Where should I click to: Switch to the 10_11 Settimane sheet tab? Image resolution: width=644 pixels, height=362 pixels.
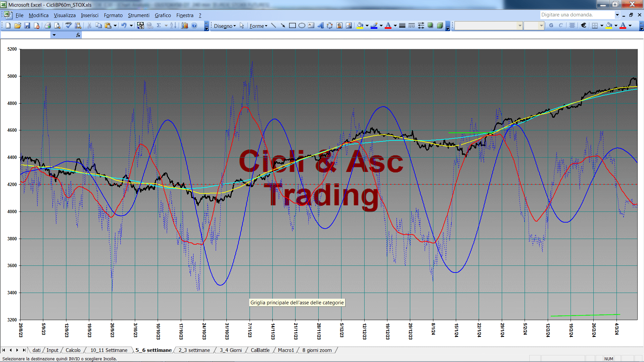tap(109, 350)
